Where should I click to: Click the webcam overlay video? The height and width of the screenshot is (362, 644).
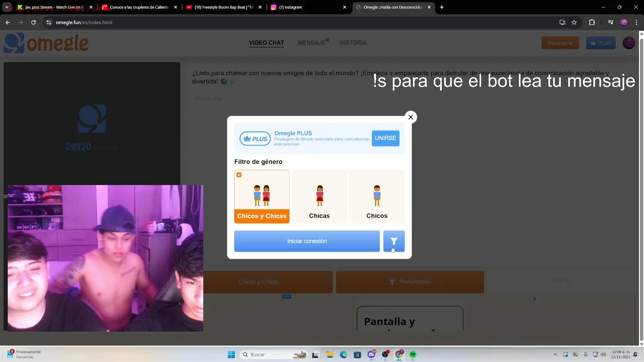coord(105,258)
